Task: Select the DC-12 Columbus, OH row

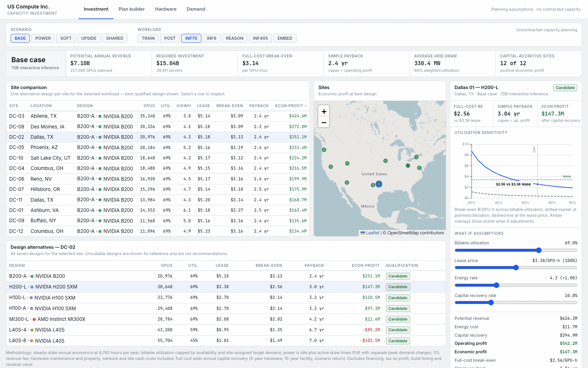Action: click(x=158, y=231)
